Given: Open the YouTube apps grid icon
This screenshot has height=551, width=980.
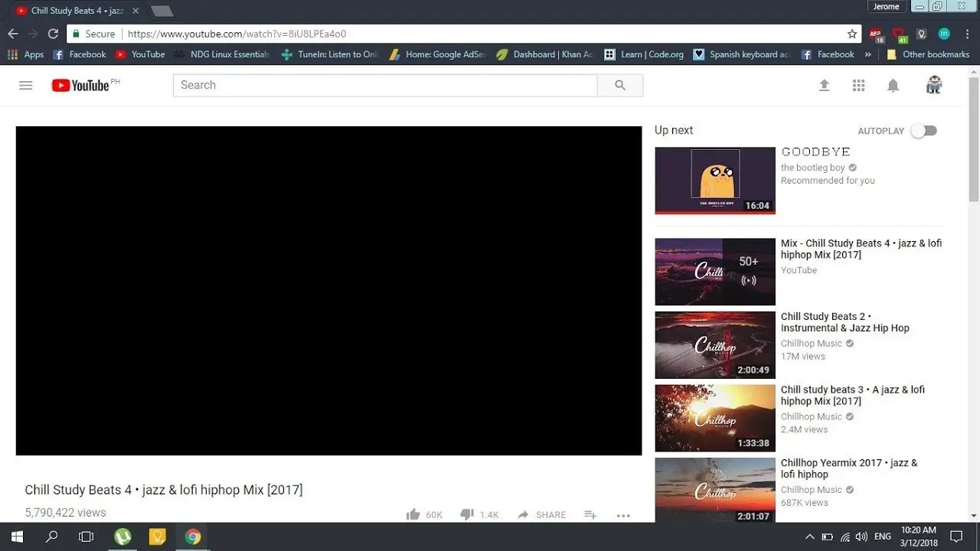Looking at the screenshot, I should click(858, 86).
